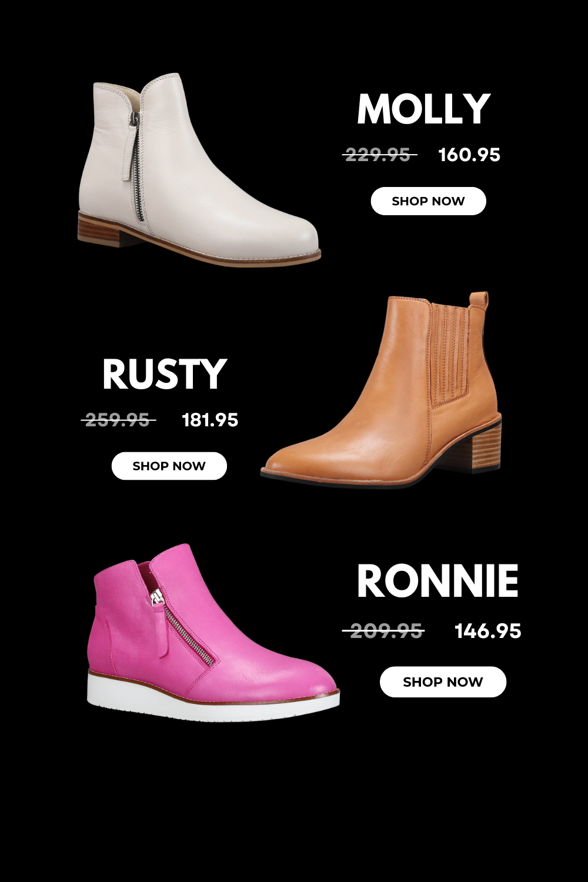Viewport: 588px width, 882px height.
Task: Click the crossed-out 229.95 original price
Action: point(379,155)
